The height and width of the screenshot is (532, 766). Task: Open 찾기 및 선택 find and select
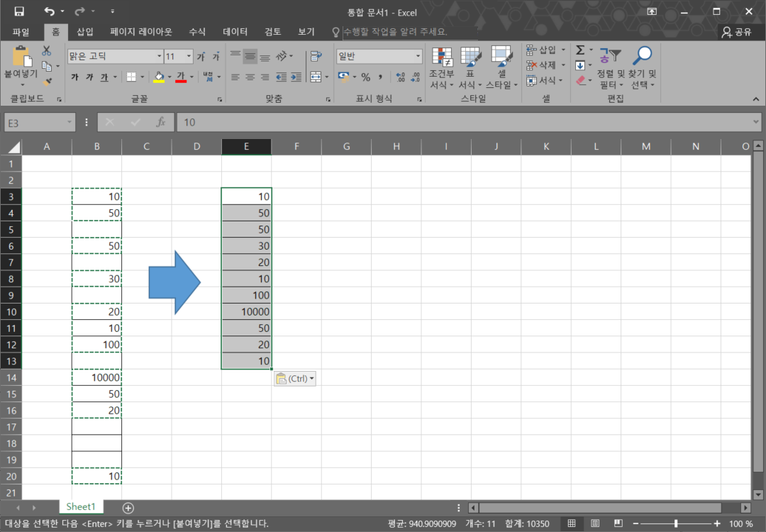643,68
